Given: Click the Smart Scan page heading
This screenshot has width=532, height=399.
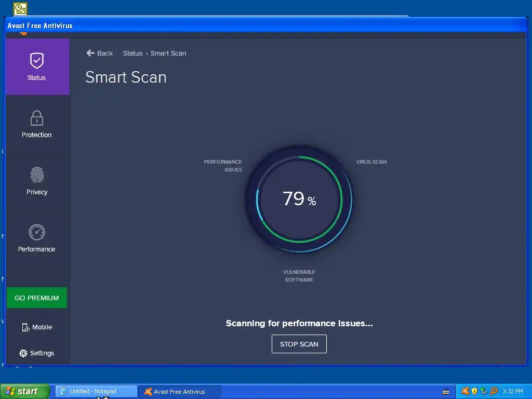Looking at the screenshot, I should [126, 77].
